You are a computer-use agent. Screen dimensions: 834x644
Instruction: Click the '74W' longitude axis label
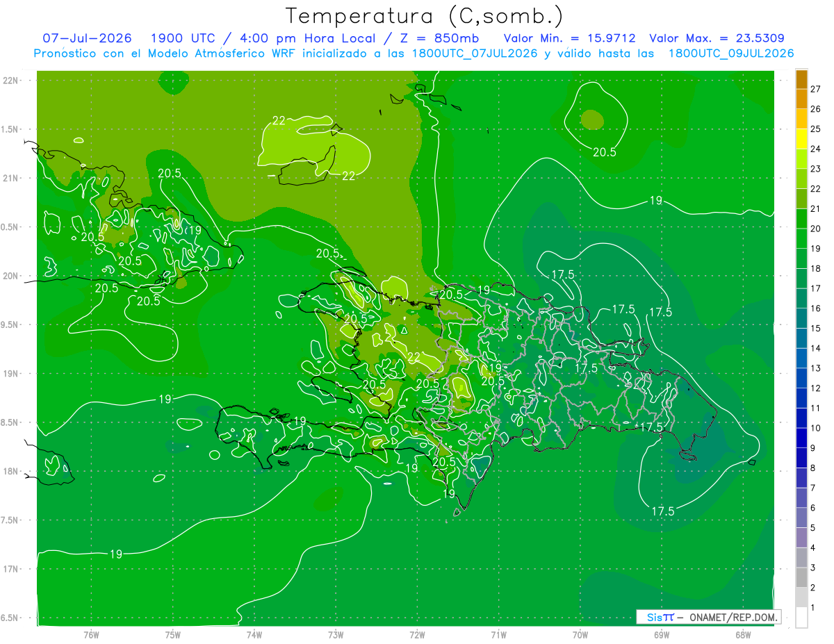[254, 635]
